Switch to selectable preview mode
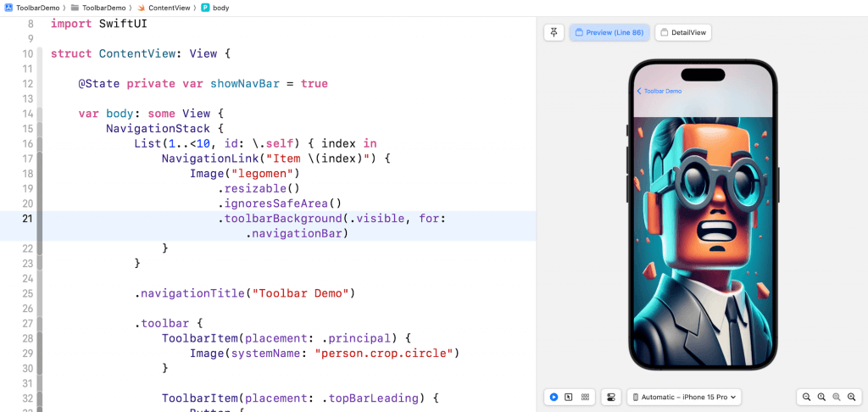Screen dimensions: 868x412 tap(570, 397)
